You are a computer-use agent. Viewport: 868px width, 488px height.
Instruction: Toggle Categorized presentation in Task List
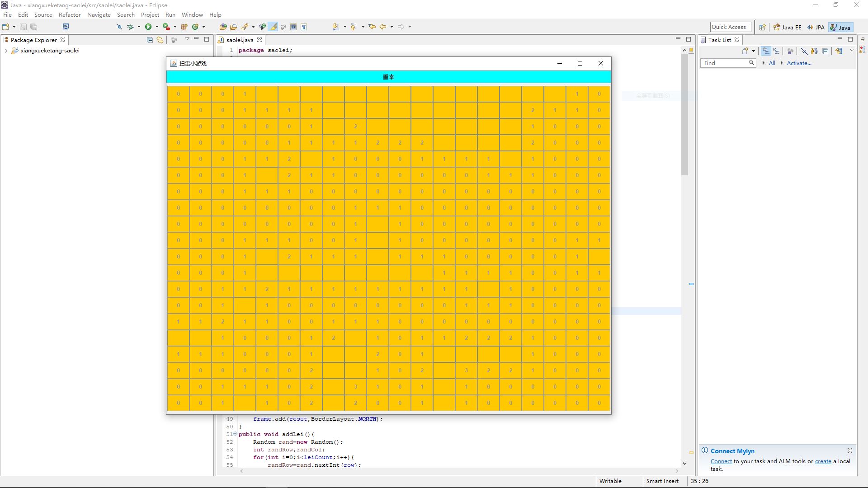click(x=766, y=51)
